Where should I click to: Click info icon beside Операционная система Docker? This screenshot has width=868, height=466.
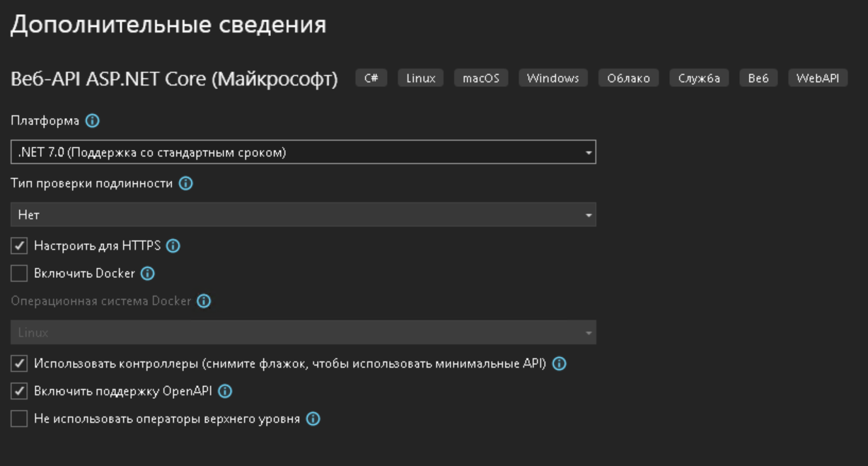[204, 301]
